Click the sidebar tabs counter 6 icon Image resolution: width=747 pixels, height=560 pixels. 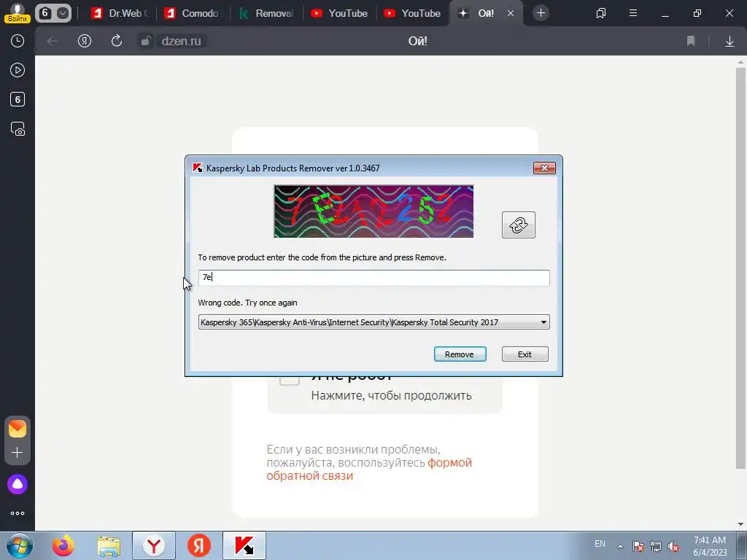[x=18, y=99]
